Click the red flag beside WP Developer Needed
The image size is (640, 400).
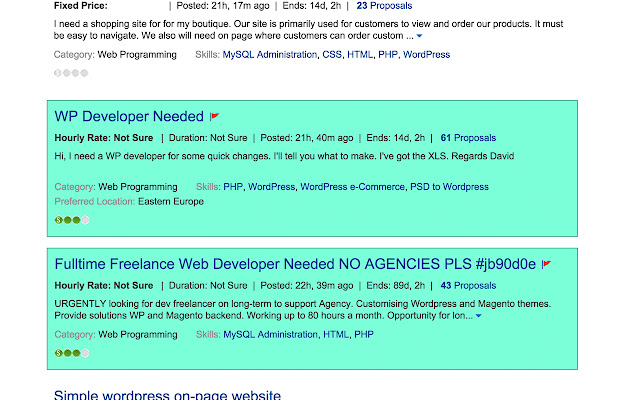click(214, 117)
